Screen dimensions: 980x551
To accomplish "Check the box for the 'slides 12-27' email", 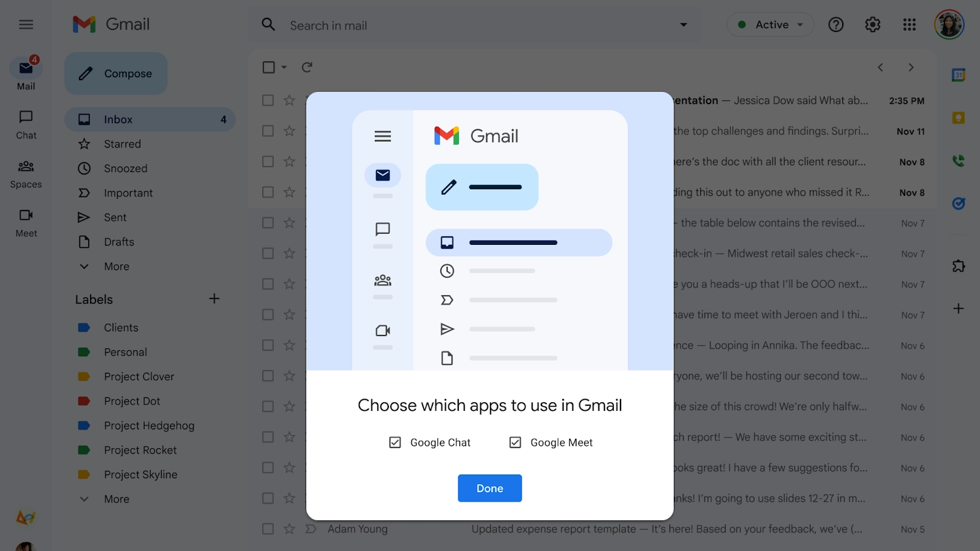I will tap(268, 498).
